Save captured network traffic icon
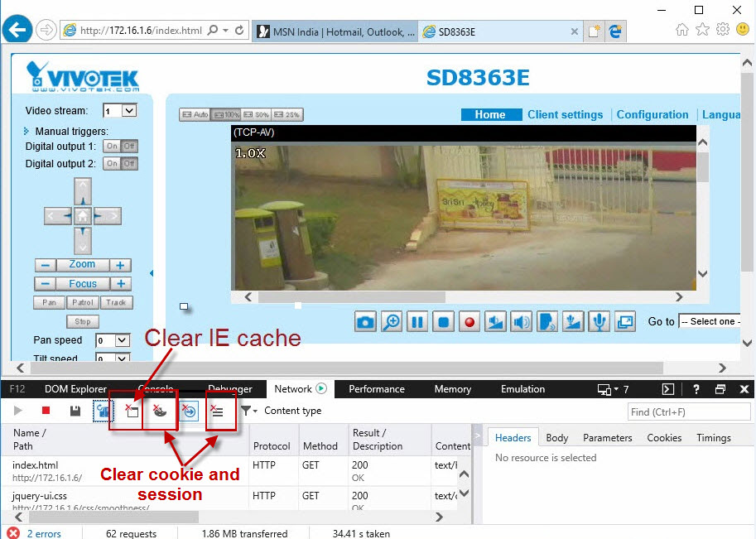756x539 pixels. pos(75,410)
